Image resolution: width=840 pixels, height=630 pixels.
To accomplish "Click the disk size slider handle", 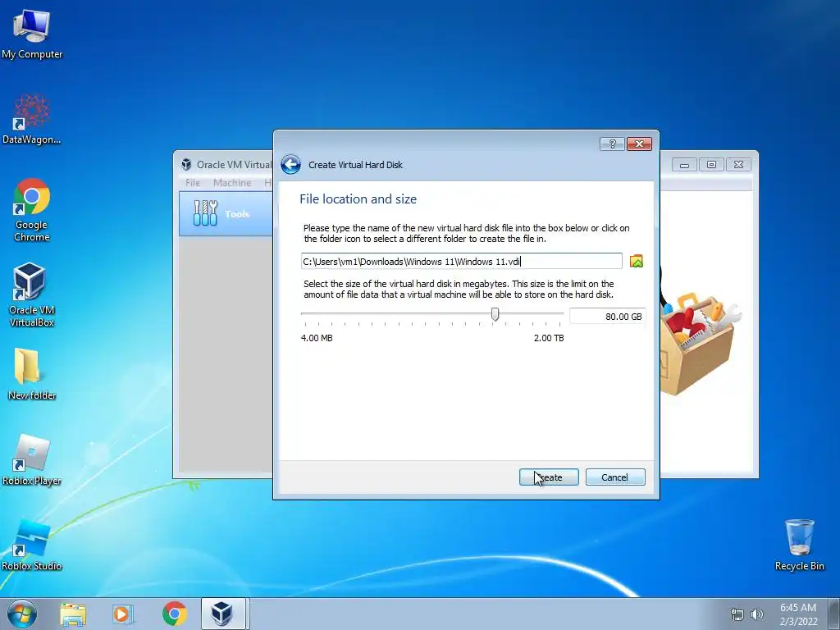I will coord(495,314).
